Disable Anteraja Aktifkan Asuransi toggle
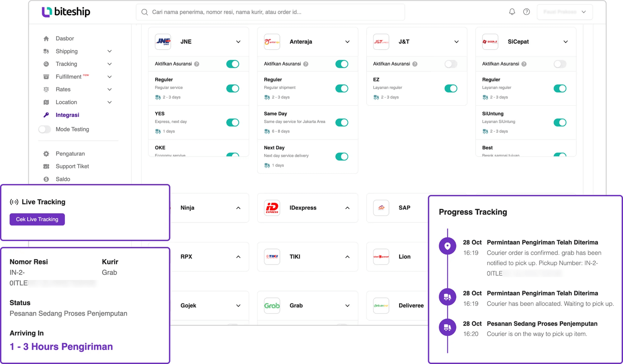623x364 pixels. 342,64
